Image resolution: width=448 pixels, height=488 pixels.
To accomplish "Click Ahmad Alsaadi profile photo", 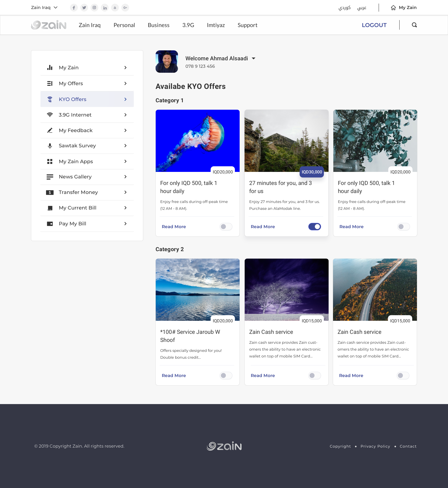I will pos(167,62).
